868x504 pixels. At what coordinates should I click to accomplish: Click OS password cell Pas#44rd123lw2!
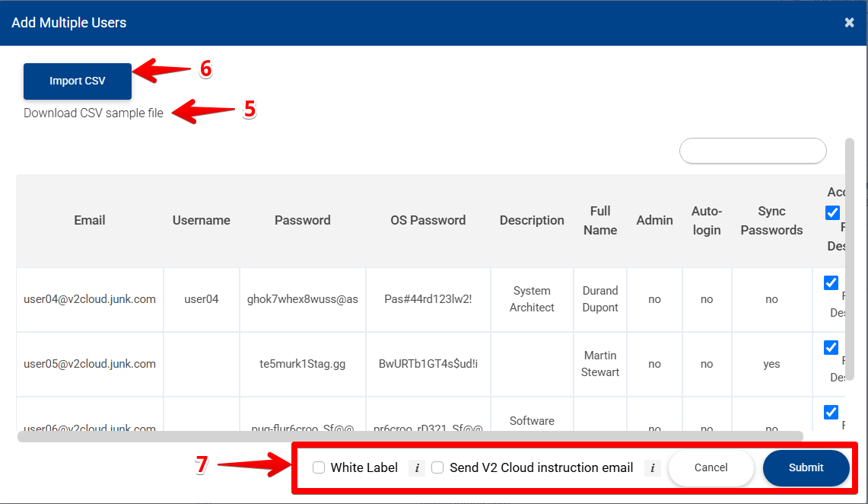(x=428, y=299)
